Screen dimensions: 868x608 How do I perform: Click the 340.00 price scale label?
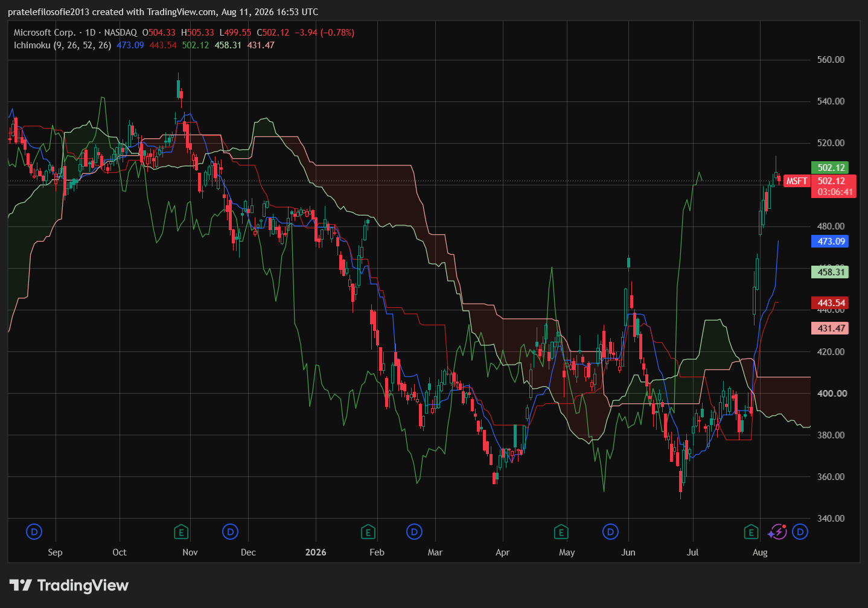point(831,519)
